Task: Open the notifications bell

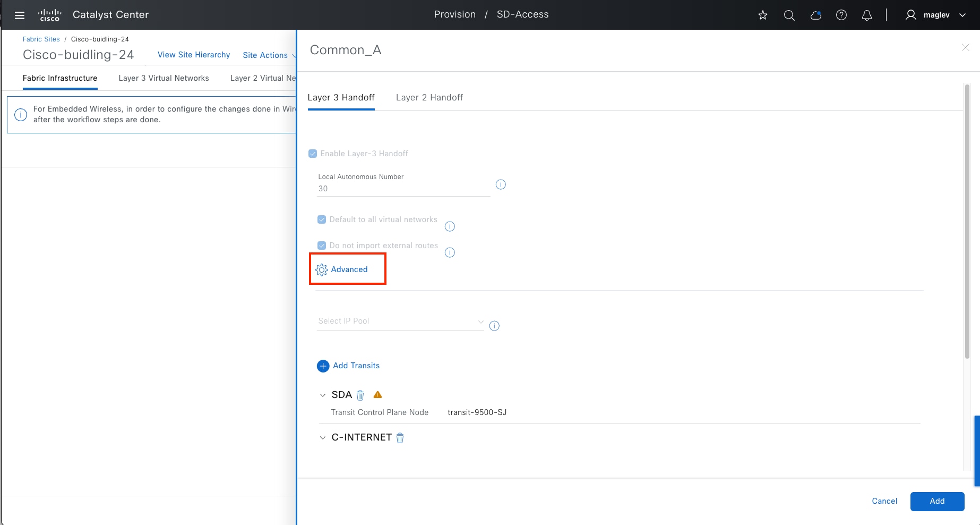Action: 867,15
